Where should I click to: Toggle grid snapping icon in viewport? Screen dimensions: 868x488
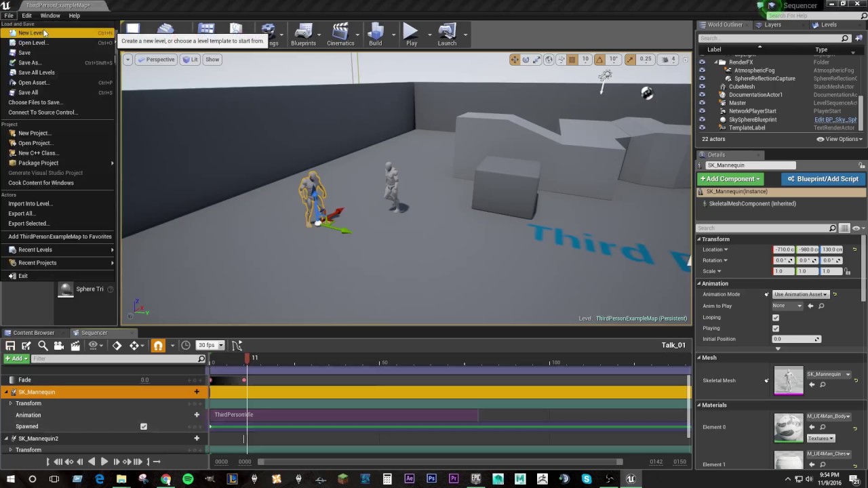point(572,60)
